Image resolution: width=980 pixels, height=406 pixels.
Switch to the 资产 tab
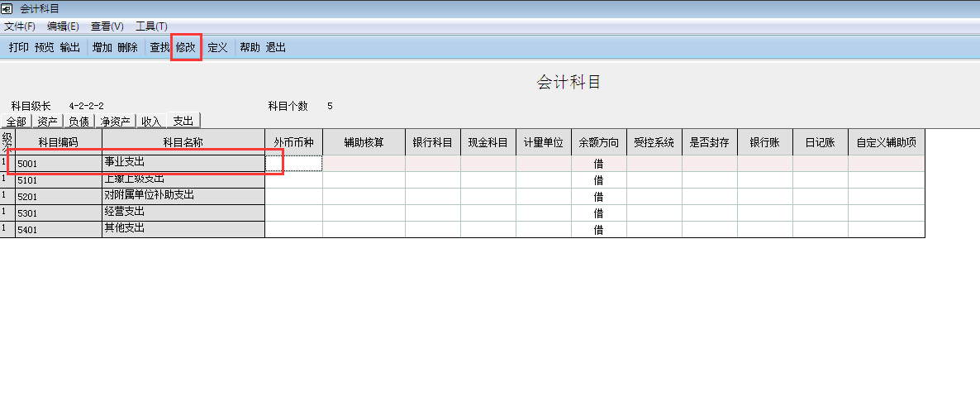48,122
